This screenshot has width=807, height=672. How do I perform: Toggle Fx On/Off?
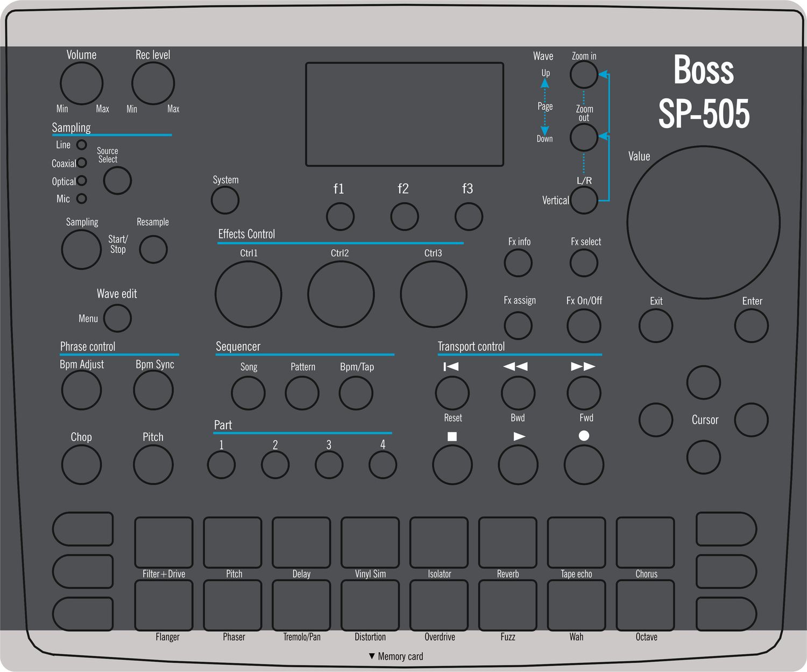pyautogui.click(x=583, y=326)
